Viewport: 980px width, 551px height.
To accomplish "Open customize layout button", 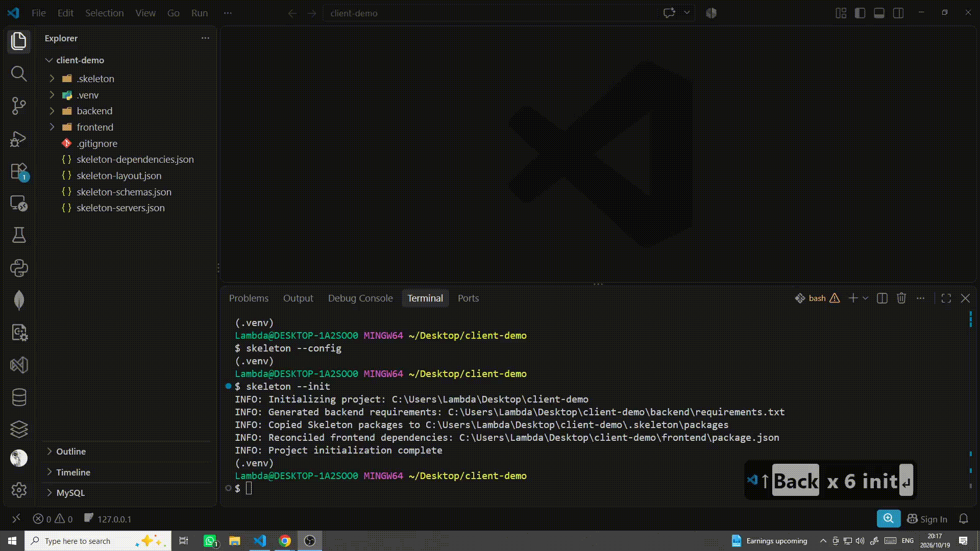I will [x=841, y=13].
